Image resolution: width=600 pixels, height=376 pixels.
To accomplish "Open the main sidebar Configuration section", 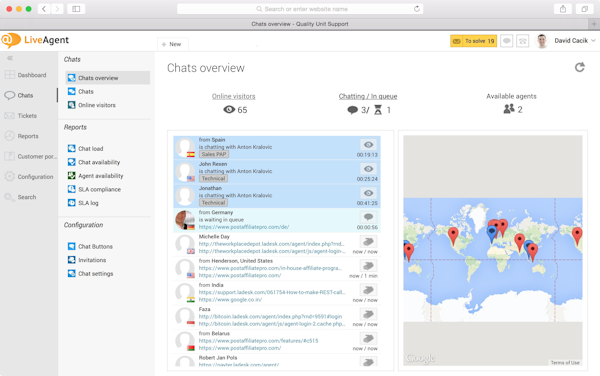I will [29, 176].
